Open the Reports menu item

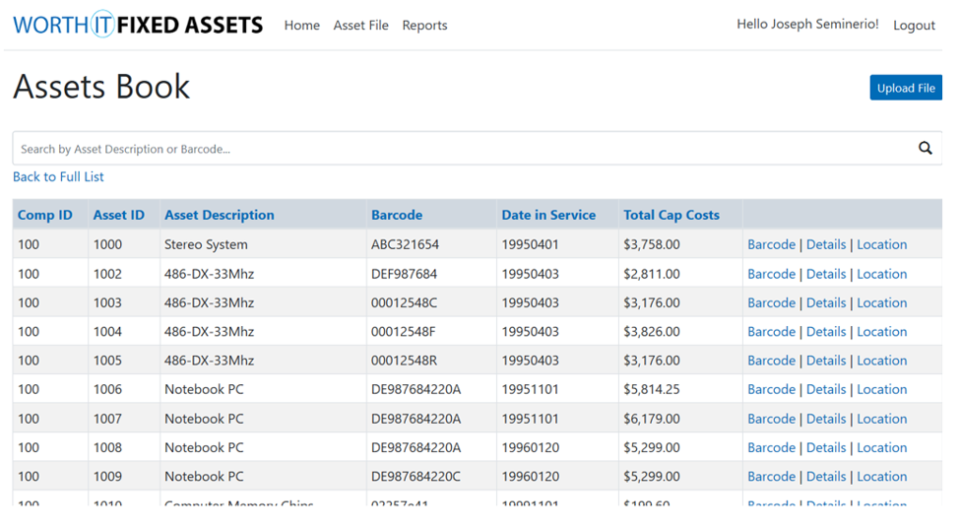pos(424,25)
